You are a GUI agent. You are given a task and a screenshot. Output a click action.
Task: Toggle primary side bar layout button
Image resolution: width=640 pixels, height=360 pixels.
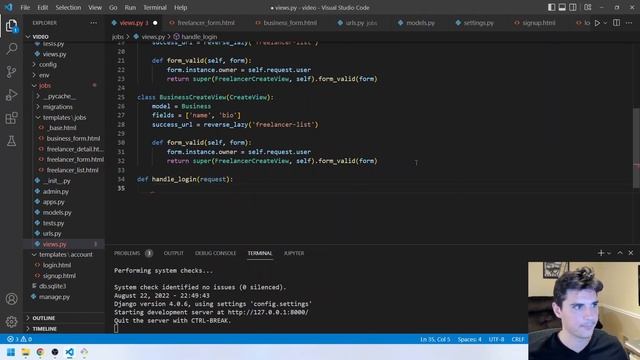coord(551,7)
